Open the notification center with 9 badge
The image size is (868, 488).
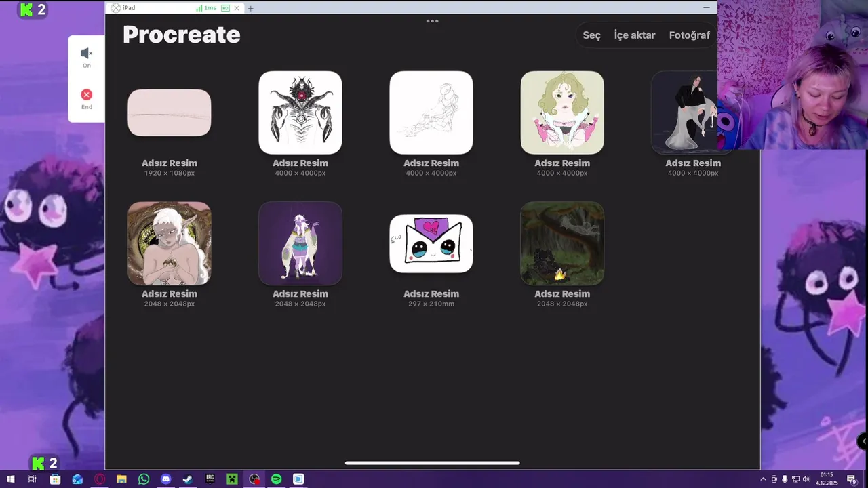pos(852,479)
